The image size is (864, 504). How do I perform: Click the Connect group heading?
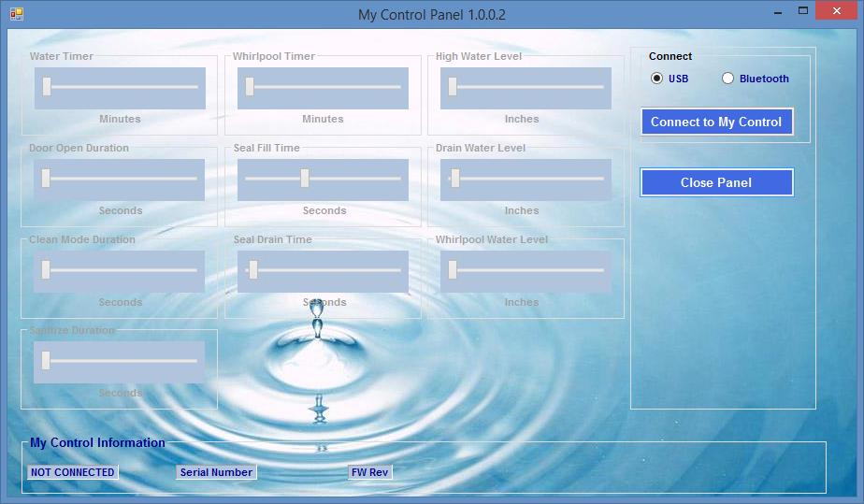click(670, 56)
